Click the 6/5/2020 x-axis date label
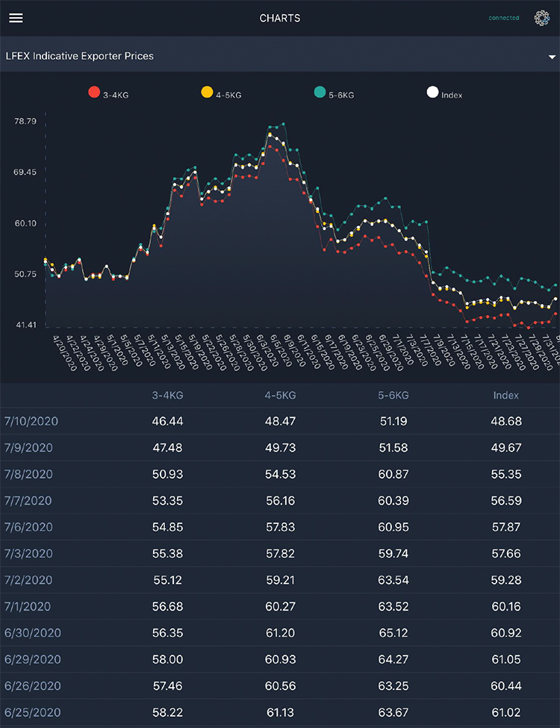560x728 pixels. pos(281,352)
